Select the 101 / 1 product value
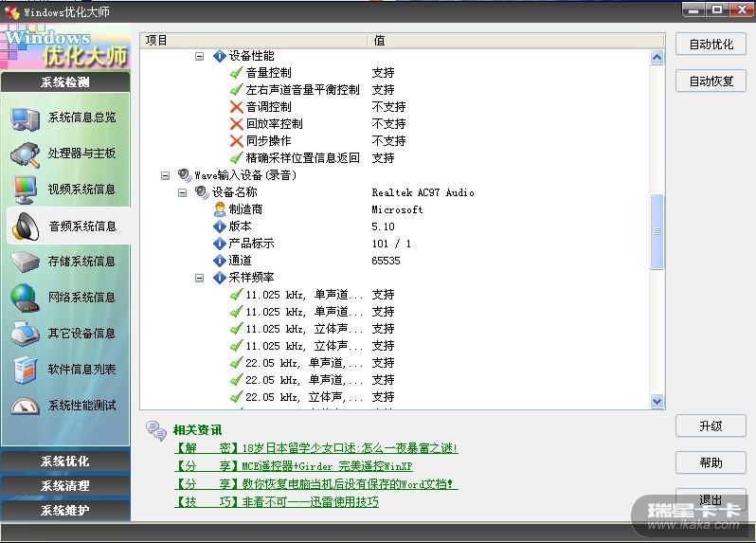The image size is (756, 543). point(391,244)
